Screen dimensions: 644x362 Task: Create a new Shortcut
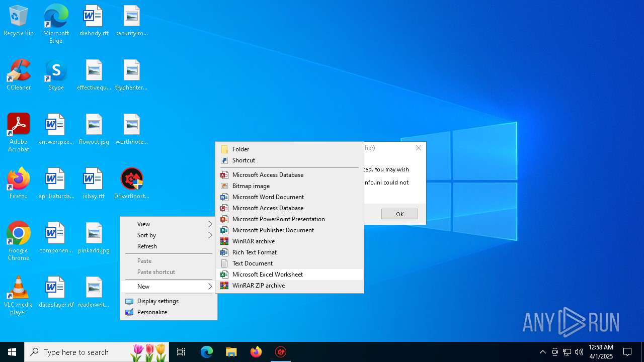pos(289,160)
